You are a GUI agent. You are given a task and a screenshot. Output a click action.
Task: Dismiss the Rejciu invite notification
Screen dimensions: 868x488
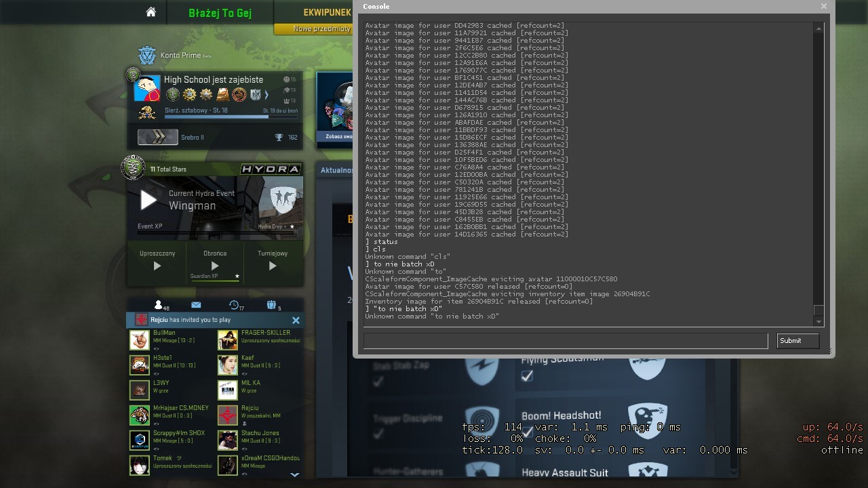[x=296, y=320]
